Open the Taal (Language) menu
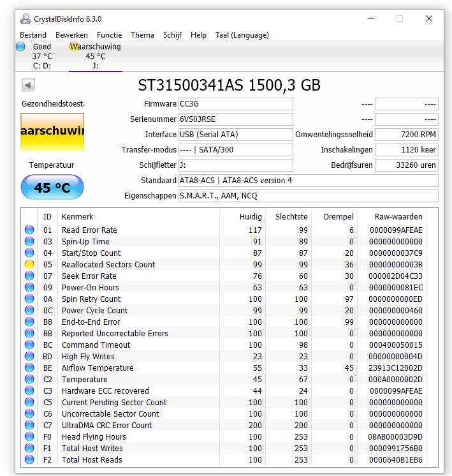This screenshot has width=452, height=476. point(242,35)
